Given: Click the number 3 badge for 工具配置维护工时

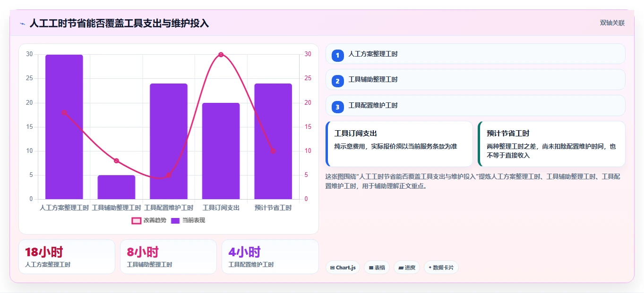Looking at the screenshot, I should (x=337, y=107).
